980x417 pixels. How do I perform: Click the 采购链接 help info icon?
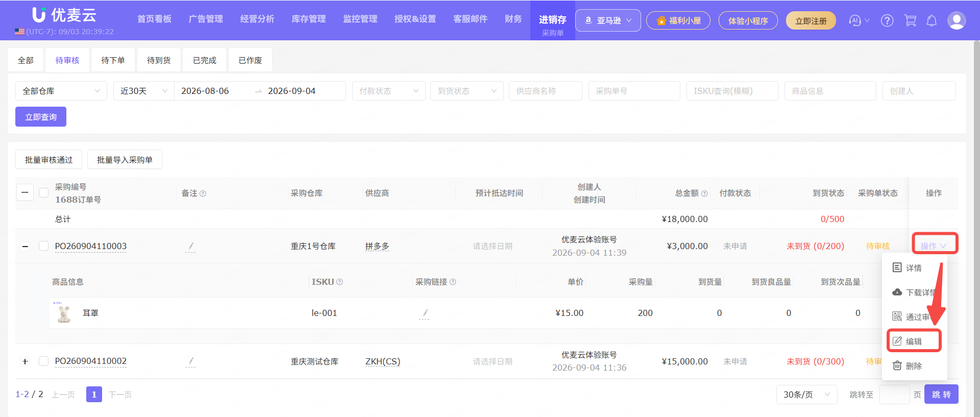(453, 282)
